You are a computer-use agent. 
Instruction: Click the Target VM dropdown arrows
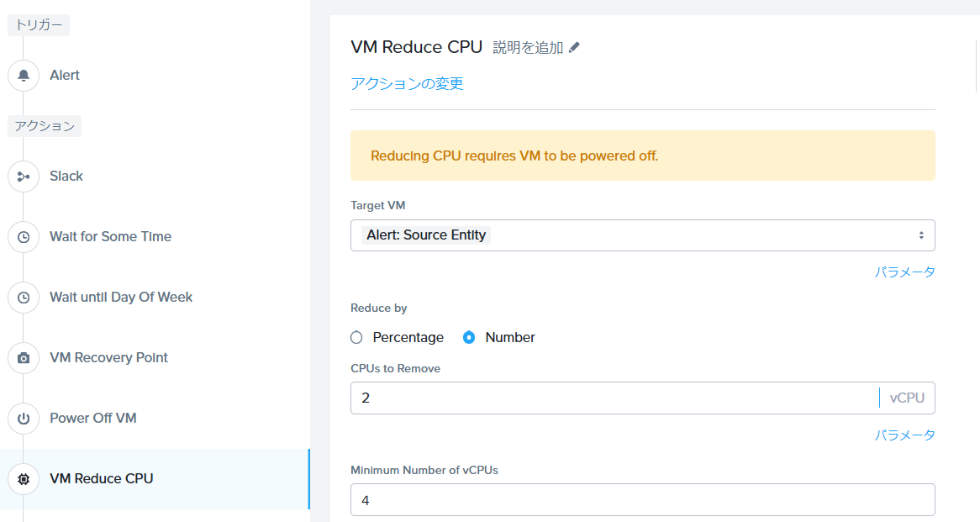pyautogui.click(x=921, y=235)
